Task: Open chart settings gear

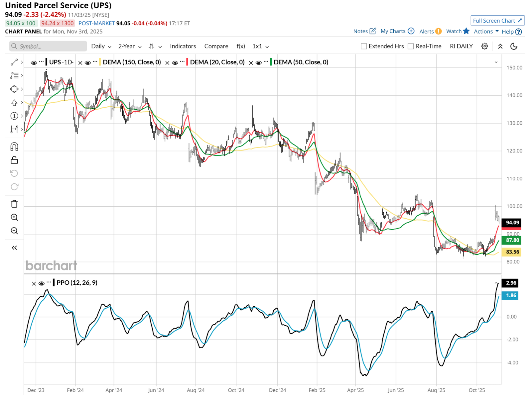Action: click(x=485, y=46)
